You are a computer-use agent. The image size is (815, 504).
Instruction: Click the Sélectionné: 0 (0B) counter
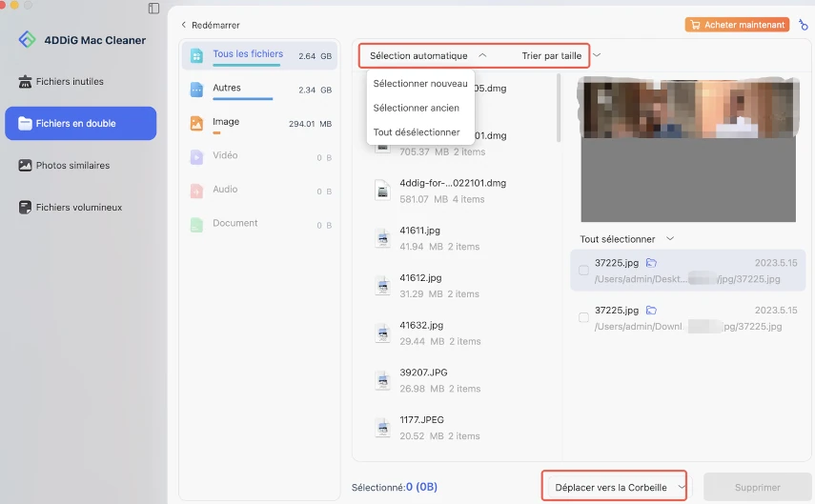click(395, 488)
